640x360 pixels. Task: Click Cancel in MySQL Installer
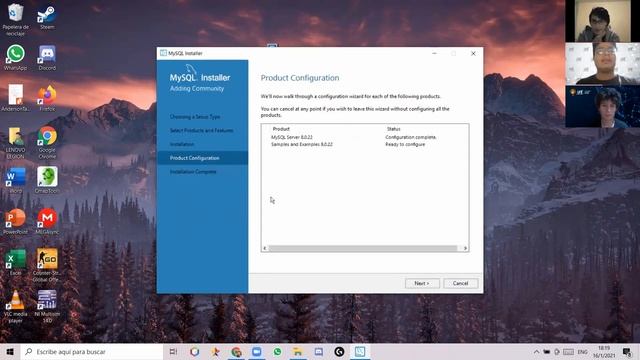tap(460, 283)
